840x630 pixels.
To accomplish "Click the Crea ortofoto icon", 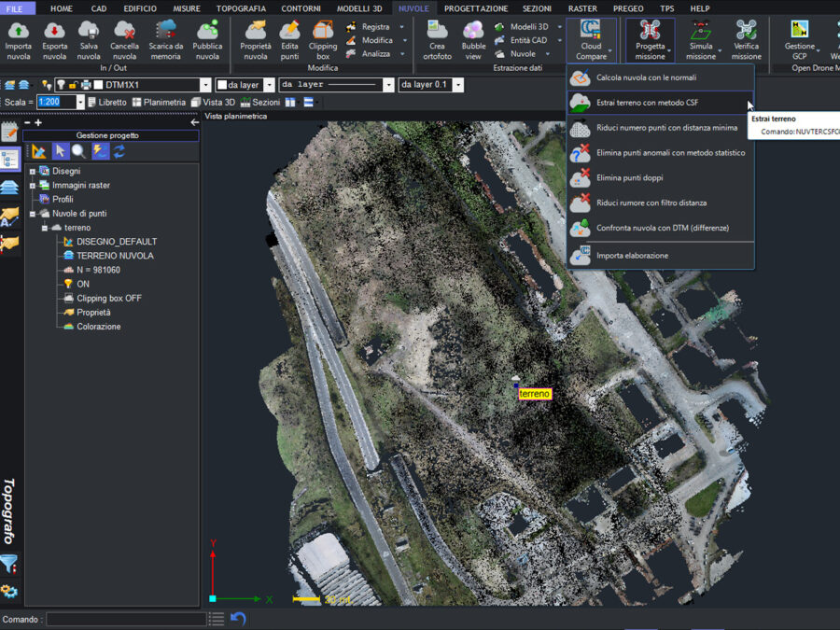I will tap(437, 32).
